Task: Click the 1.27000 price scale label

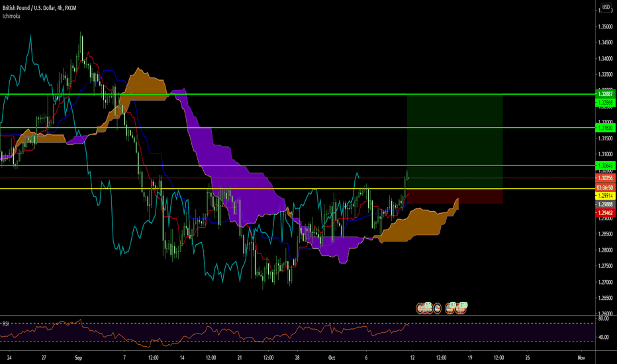Action: click(605, 282)
